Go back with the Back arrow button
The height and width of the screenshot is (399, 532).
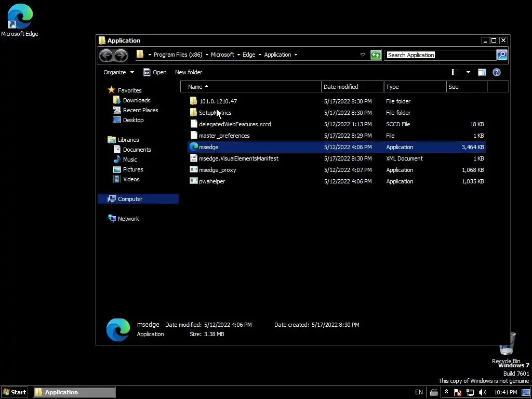[106, 55]
